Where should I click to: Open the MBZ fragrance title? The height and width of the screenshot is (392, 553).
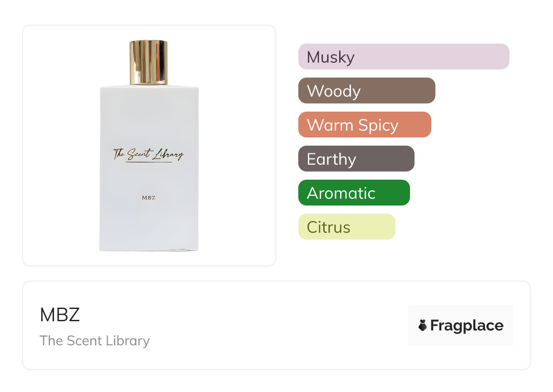click(x=60, y=315)
